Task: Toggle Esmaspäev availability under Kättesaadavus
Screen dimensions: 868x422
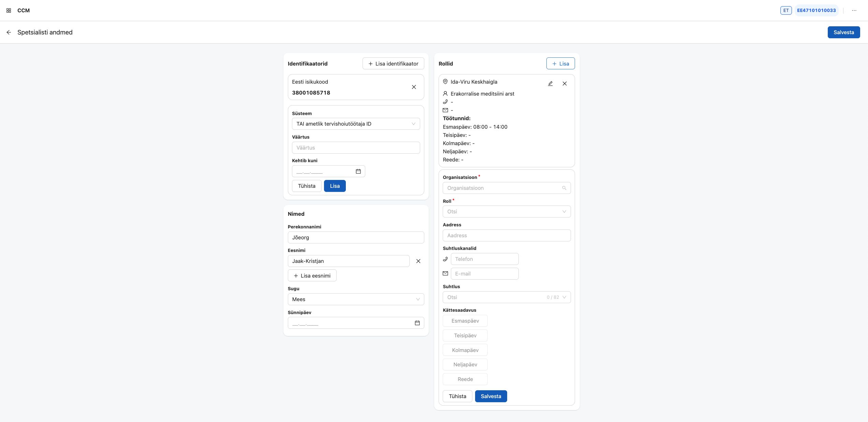Action: point(465,321)
